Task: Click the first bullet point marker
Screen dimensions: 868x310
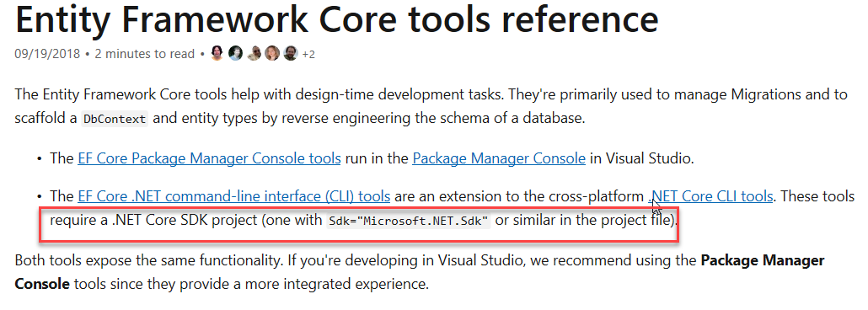Action: coord(40,159)
